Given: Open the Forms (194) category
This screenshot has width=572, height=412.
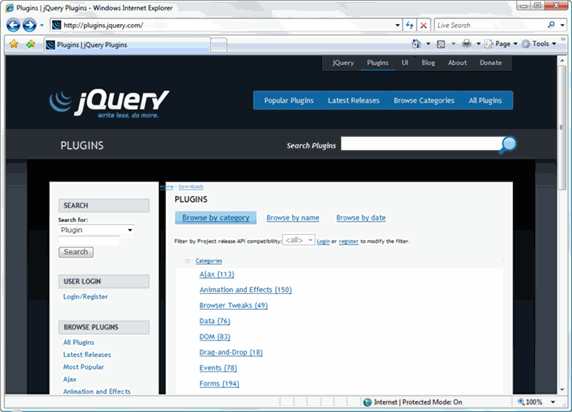Looking at the screenshot, I should [219, 384].
